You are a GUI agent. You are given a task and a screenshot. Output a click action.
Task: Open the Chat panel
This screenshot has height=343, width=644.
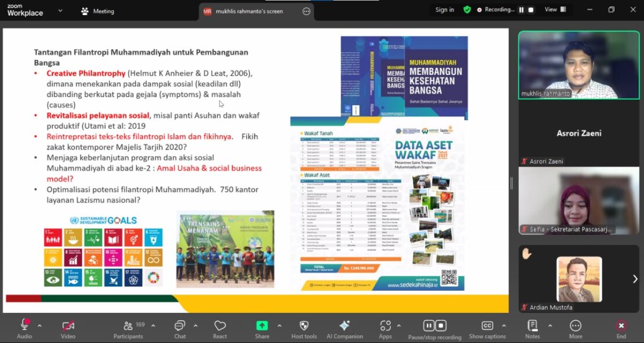pyautogui.click(x=179, y=329)
